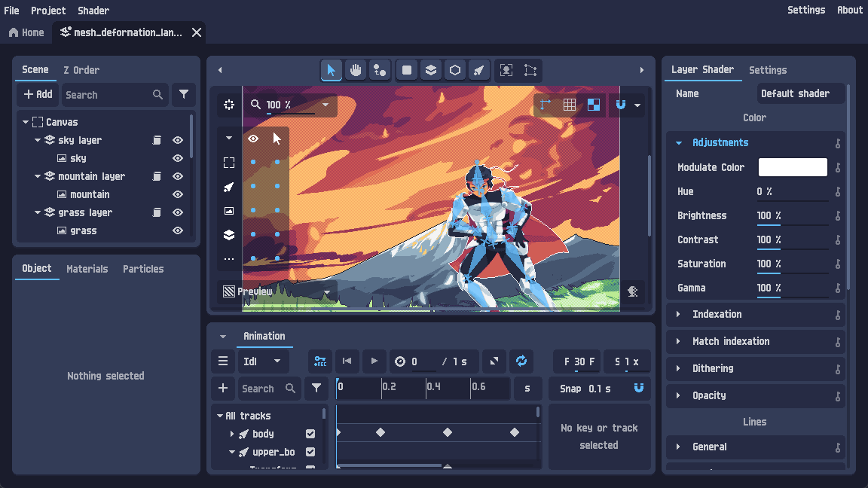Open the transform bounding box tool
This screenshot has height=488, width=868.
point(506,70)
